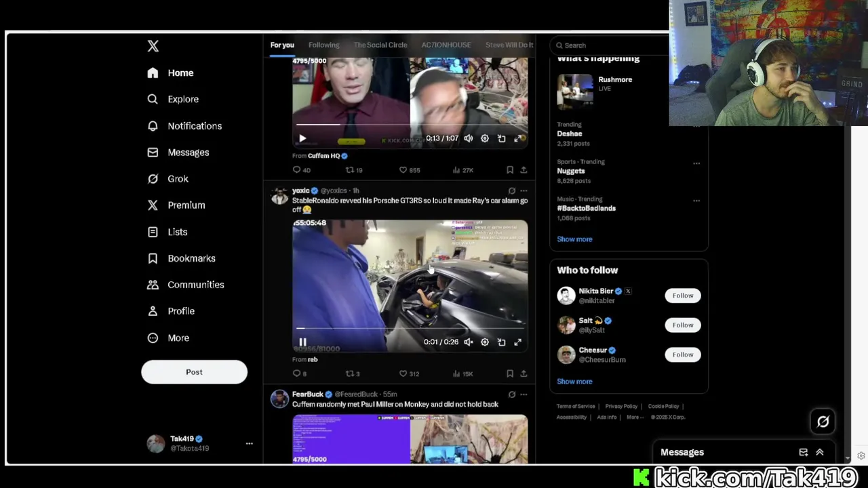Enable picture-in-picture on Porsche video
The width and height of the screenshot is (868, 488).
click(x=502, y=342)
